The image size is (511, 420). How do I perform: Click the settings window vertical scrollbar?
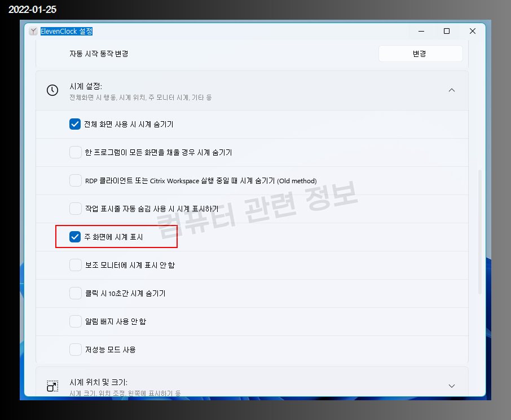pyautogui.click(x=480, y=232)
